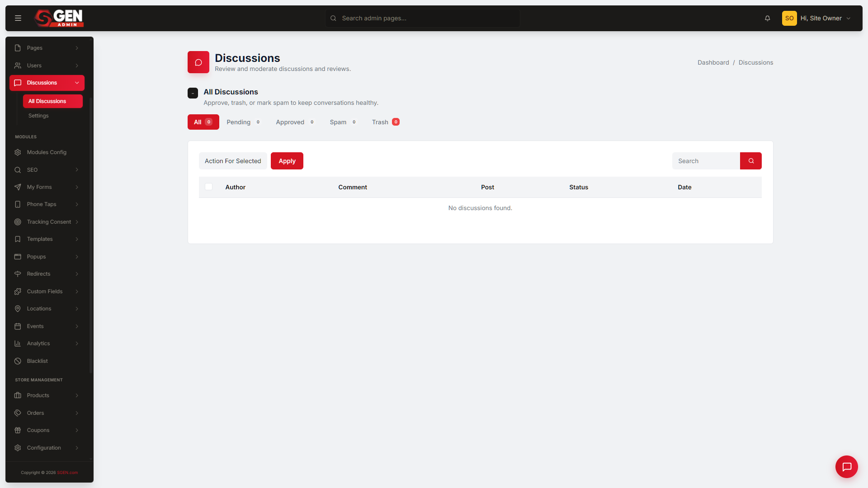Expand the SEO submenu chevron
Viewport: 868px width, 488px height.
click(77, 170)
